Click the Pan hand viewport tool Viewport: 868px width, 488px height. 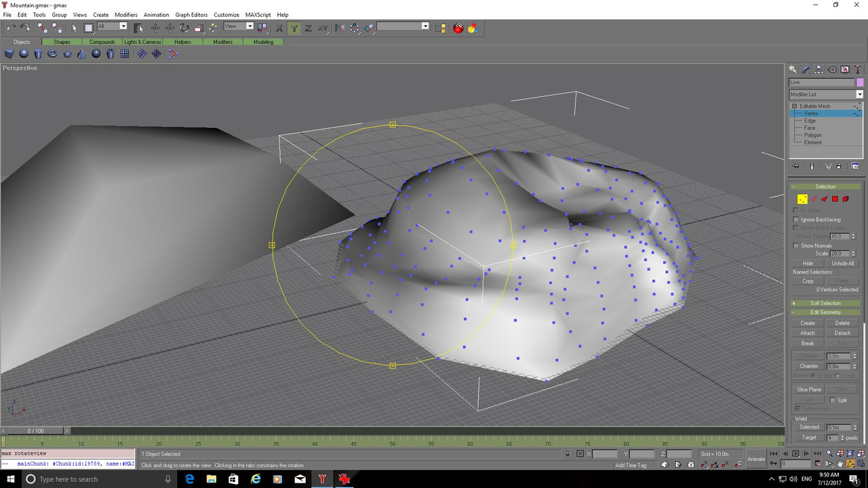tap(840, 464)
